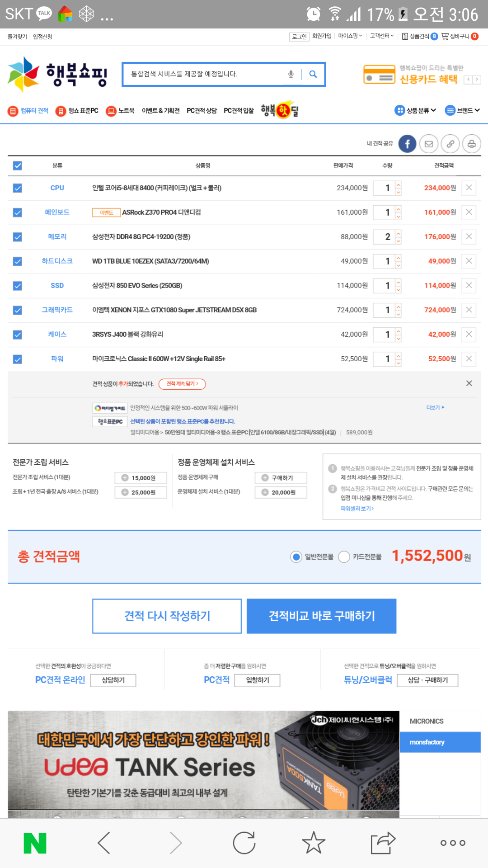Tap the search magnifier icon
Image resolution: width=488 pixels, height=868 pixels.
pos(313,74)
